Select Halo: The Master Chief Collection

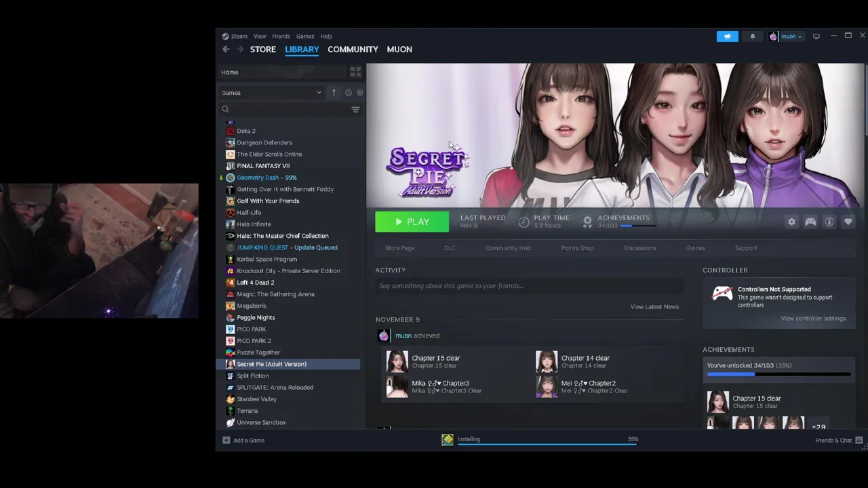[x=282, y=236]
